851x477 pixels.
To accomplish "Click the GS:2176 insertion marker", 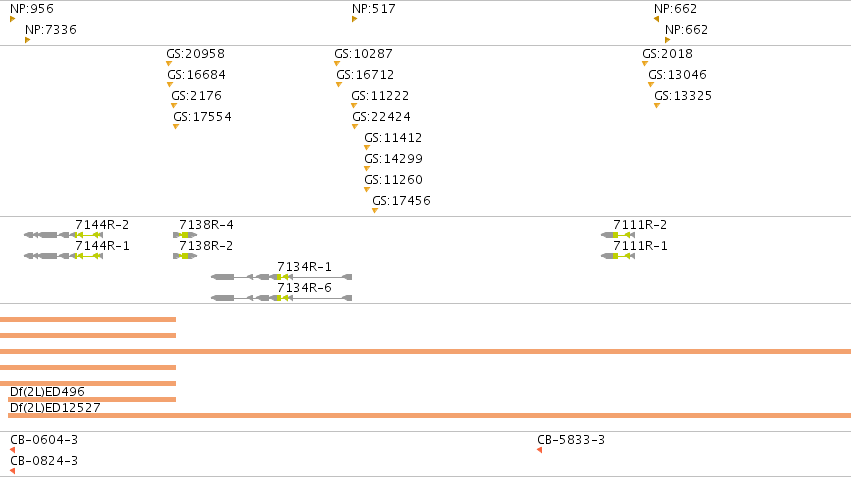I will 174,106.
